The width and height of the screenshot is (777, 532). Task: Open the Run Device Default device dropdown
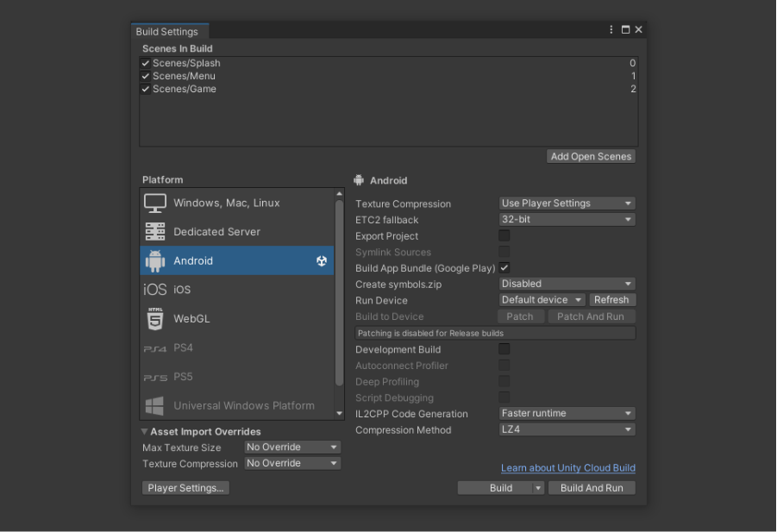tap(542, 300)
